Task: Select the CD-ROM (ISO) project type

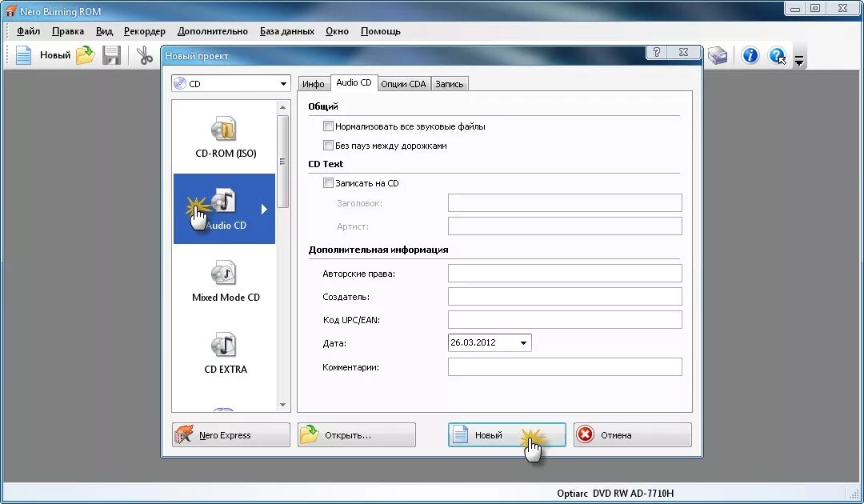Action: point(226,138)
